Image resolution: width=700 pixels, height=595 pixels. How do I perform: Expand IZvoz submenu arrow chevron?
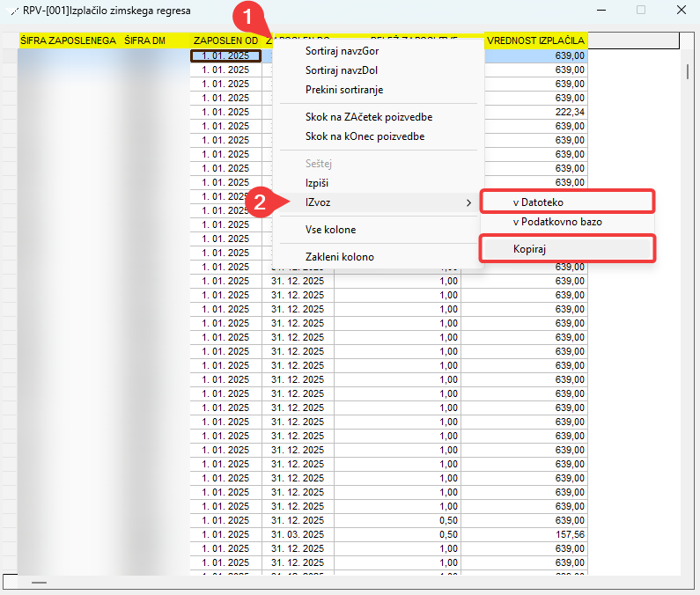(x=468, y=202)
